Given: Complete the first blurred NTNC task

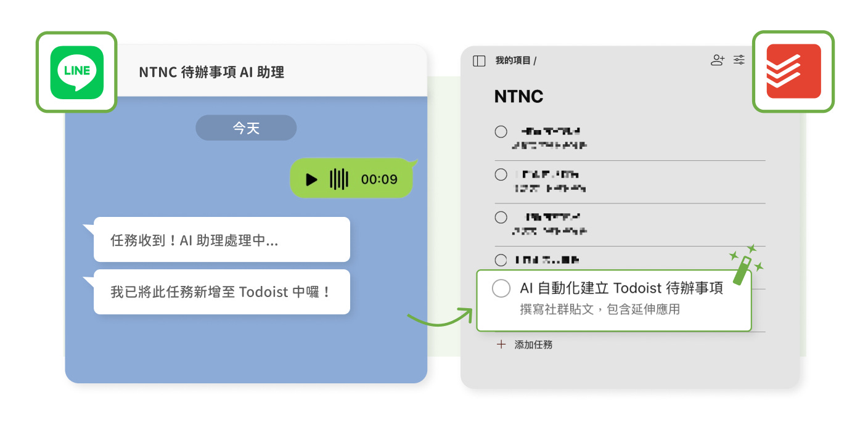Looking at the screenshot, I should click(x=501, y=131).
